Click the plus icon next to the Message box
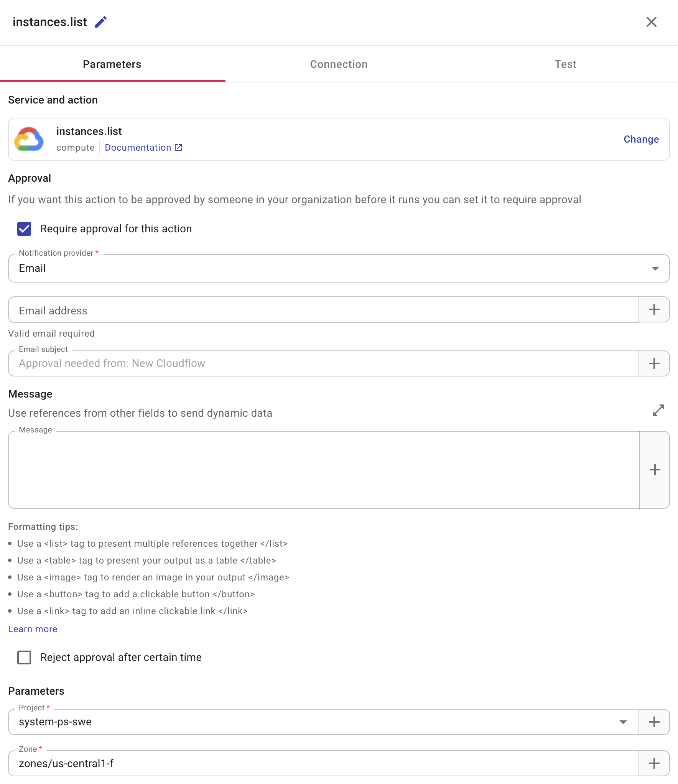678x784 pixels. tap(655, 470)
